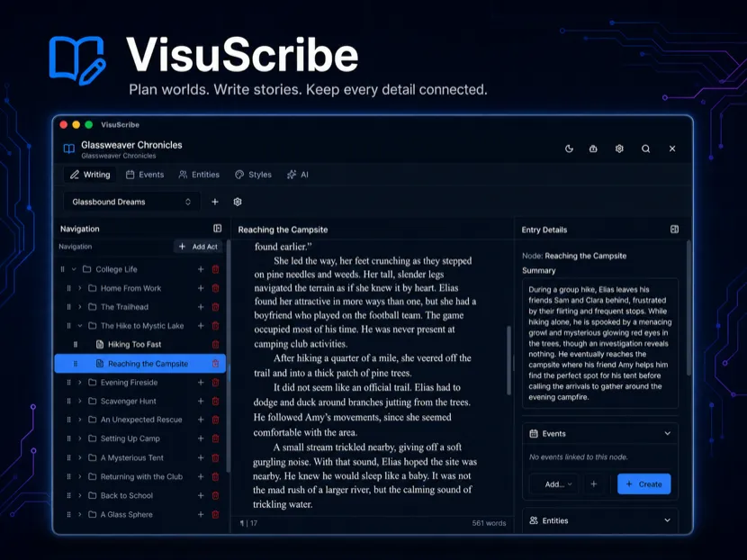
Task: Add scene to The Trailhead
Action: [201, 307]
